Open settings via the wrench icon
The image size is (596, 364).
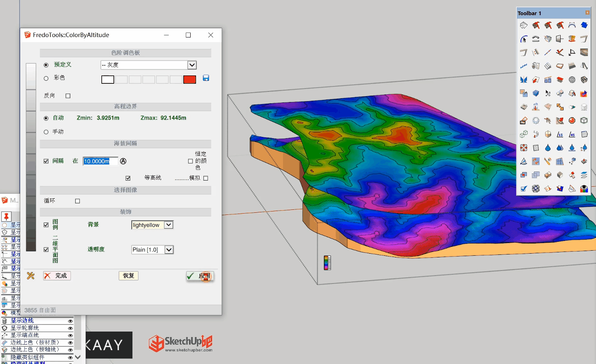30,276
